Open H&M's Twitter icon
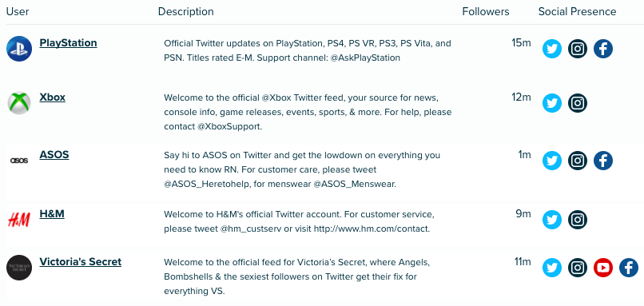This screenshot has height=306, width=644. [552, 220]
